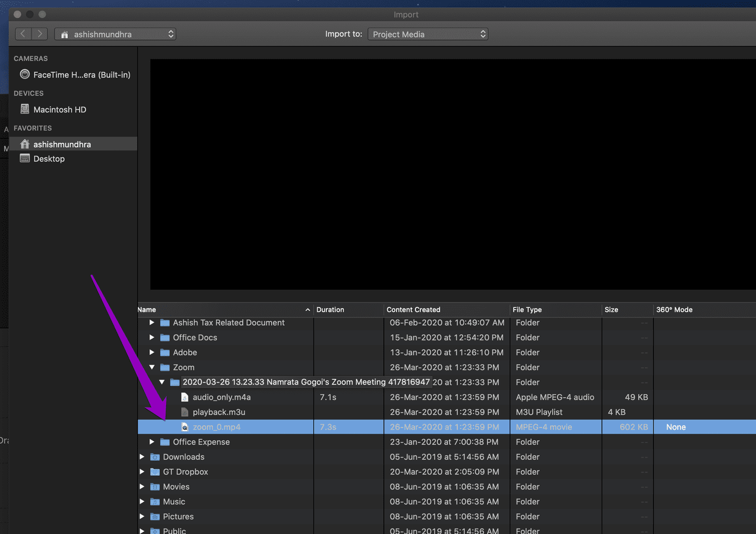Open the Import to Project Media dropdown

click(x=428, y=34)
